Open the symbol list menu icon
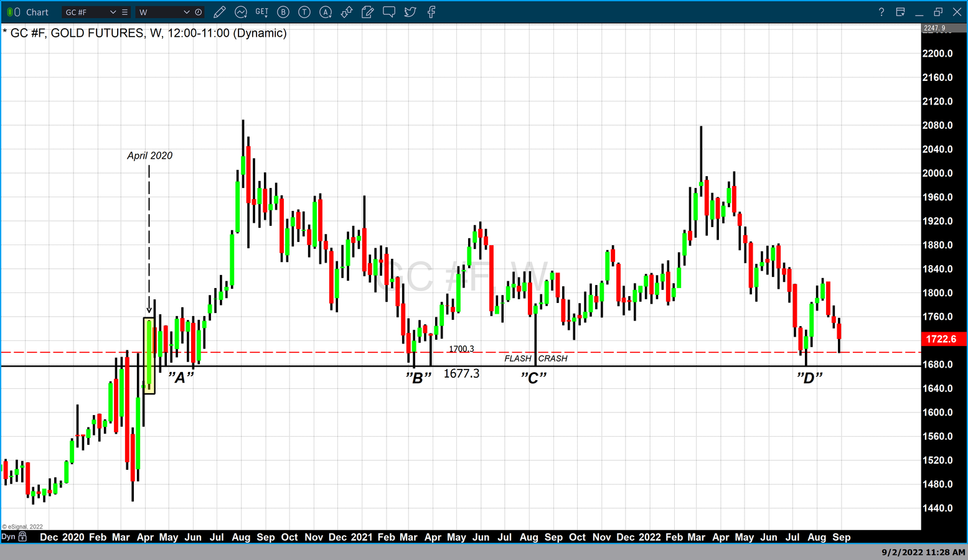968x560 pixels. coord(125,12)
